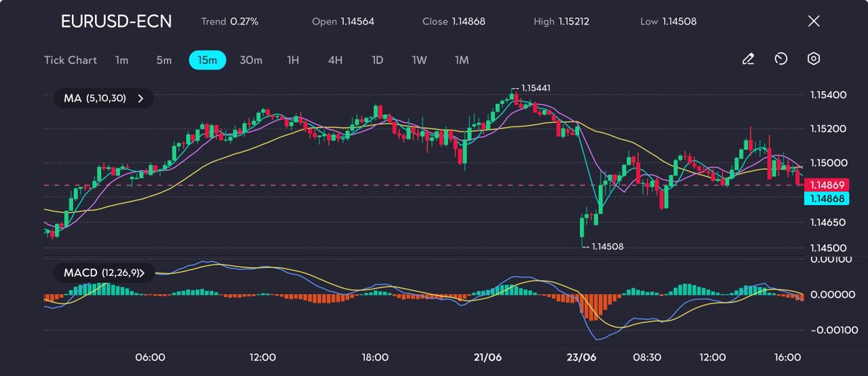The width and height of the screenshot is (868, 376).
Task: Select the drawing pencil tool icon
Action: click(748, 60)
